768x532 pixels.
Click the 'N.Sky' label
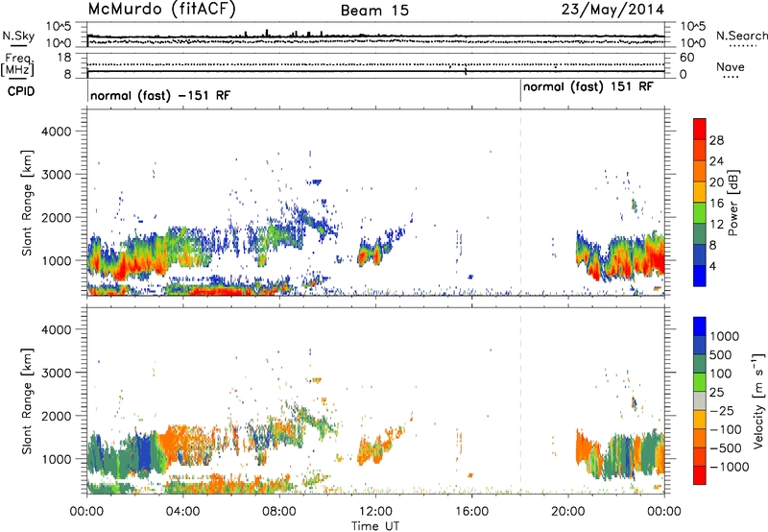[x=18, y=36]
